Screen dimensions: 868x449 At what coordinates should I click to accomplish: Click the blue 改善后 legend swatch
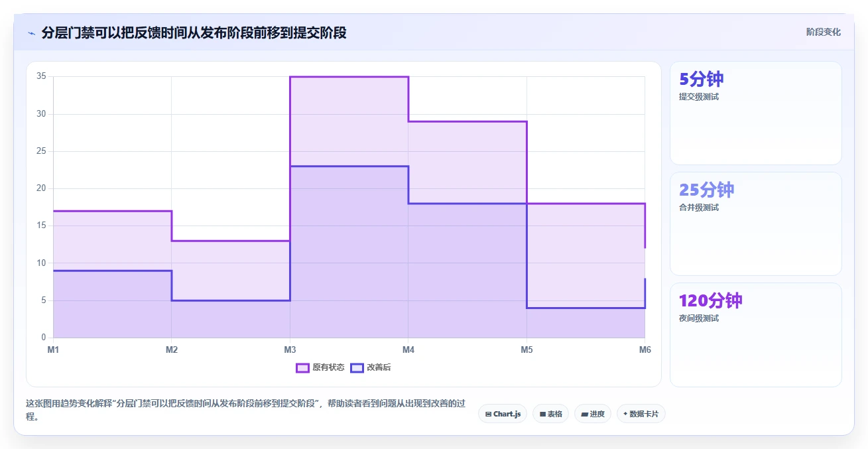pos(357,367)
